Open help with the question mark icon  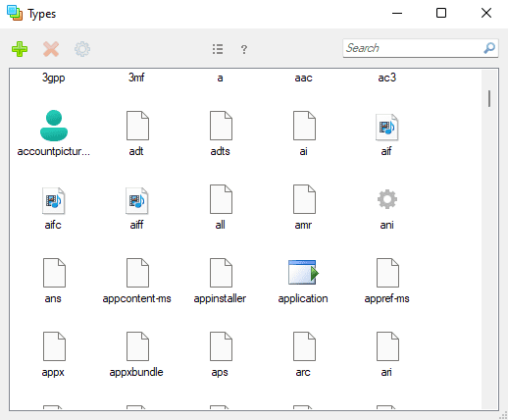click(244, 49)
